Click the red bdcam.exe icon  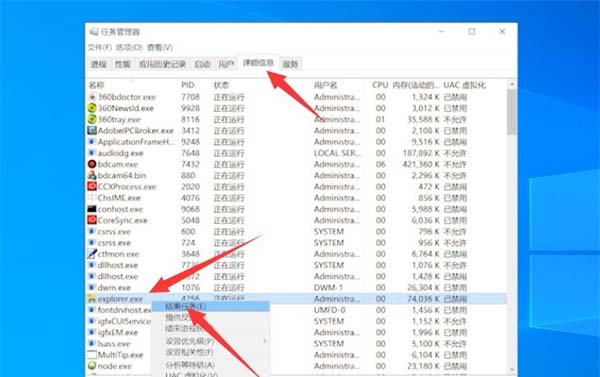click(92, 164)
